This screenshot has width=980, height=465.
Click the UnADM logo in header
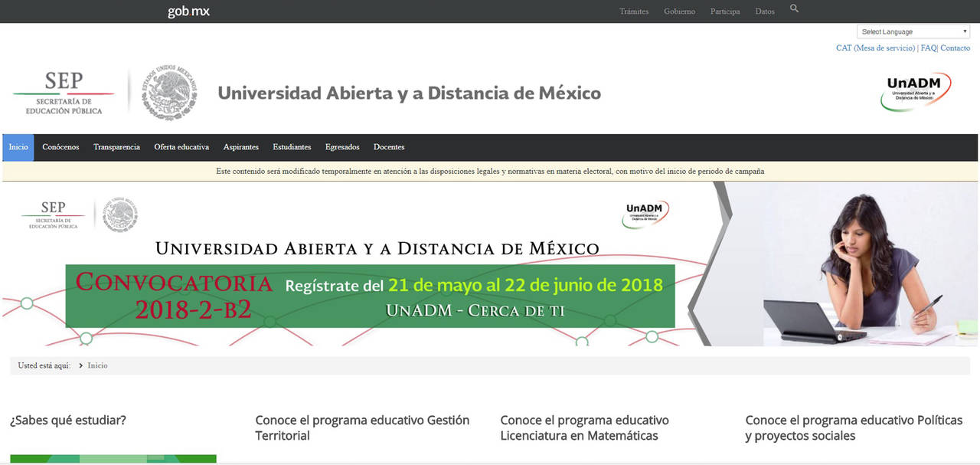coord(917,91)
